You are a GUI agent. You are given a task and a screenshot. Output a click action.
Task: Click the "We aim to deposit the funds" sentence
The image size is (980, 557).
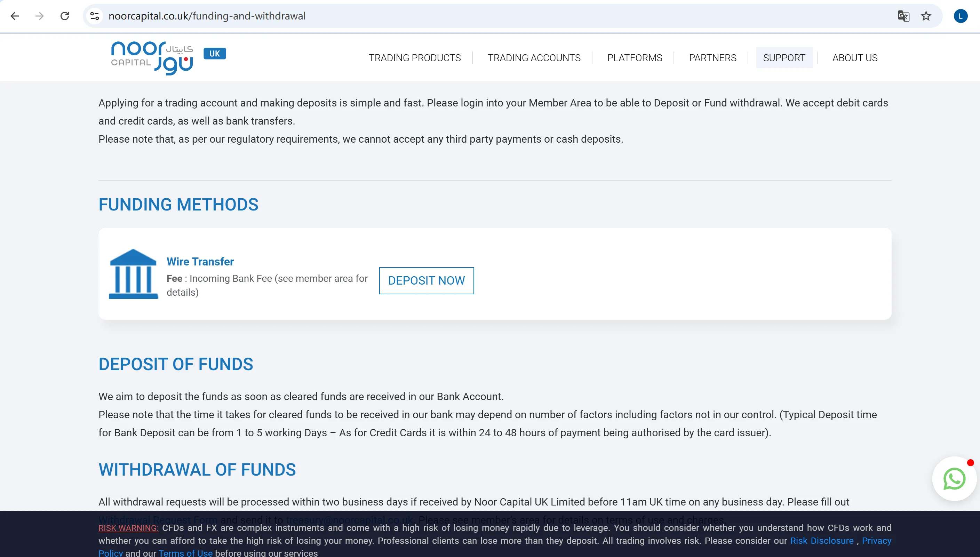point(301,396)
